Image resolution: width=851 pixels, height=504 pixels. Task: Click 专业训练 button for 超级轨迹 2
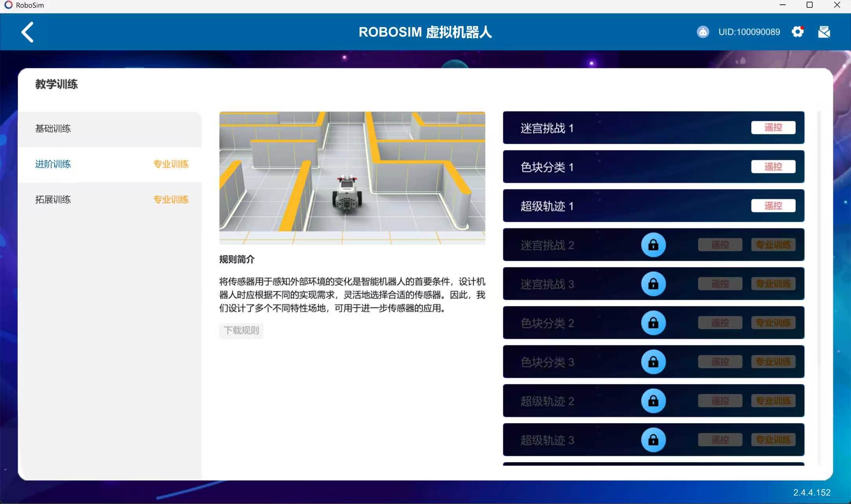[773, 401]
